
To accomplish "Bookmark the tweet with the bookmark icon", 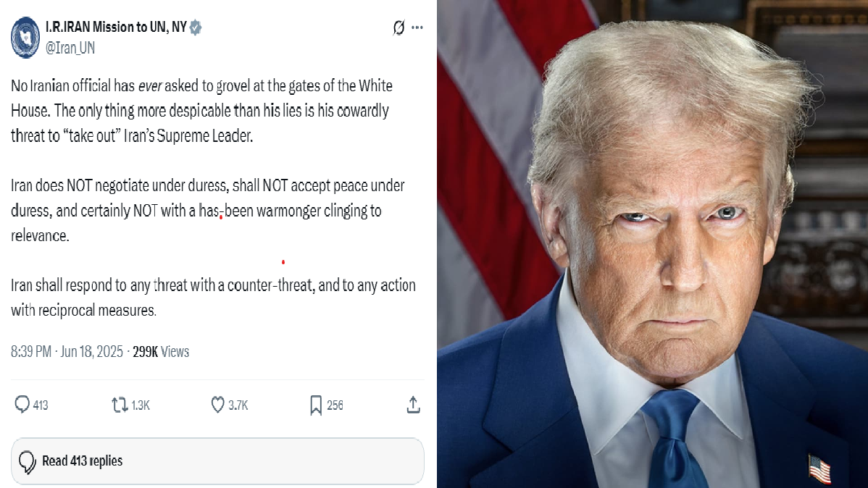I will click(315, 405).
